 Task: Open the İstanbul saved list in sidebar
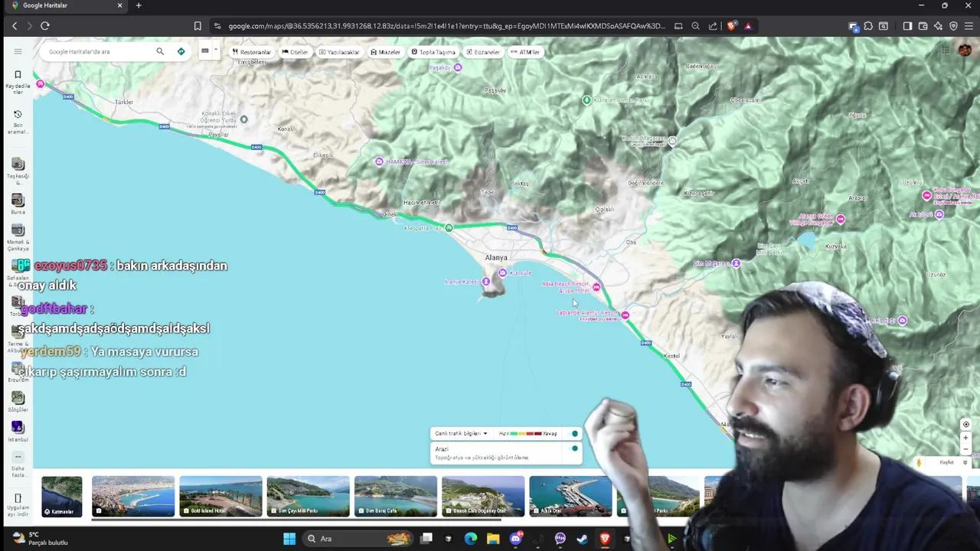click(x=18, y=432)
